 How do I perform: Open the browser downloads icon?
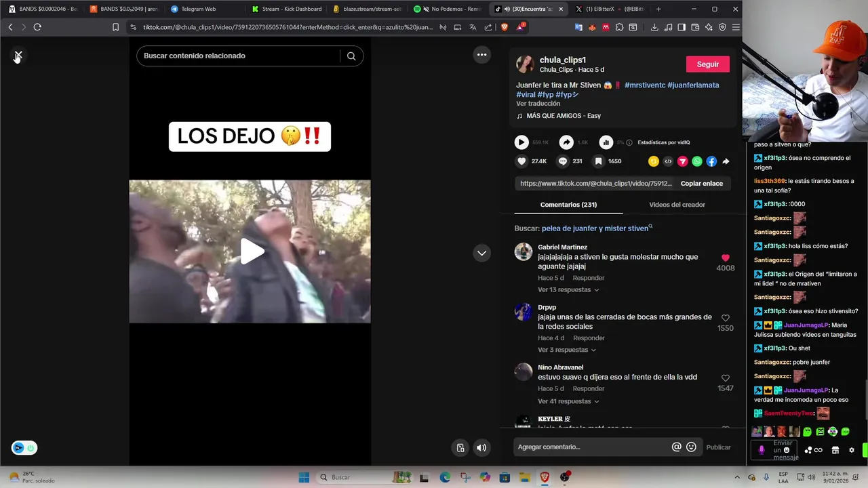[654, 27]
